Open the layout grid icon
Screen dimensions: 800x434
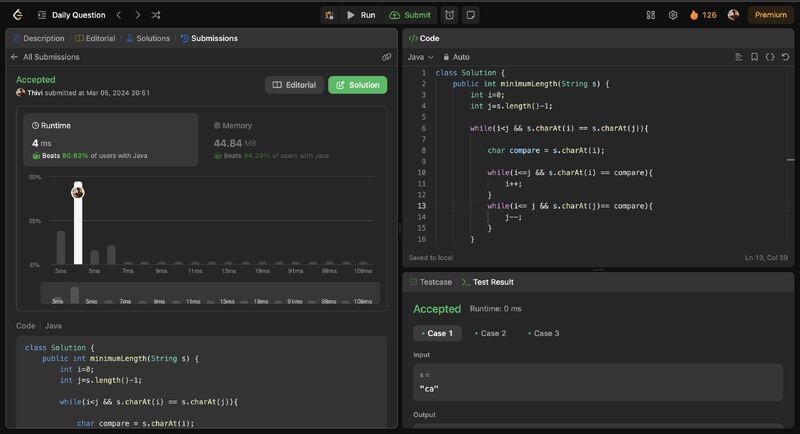[651, 15]
